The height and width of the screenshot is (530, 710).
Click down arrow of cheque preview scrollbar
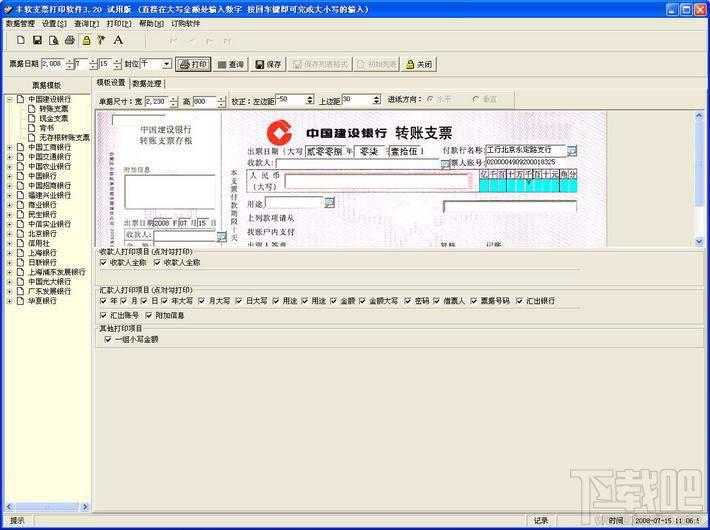click(699, 241)
